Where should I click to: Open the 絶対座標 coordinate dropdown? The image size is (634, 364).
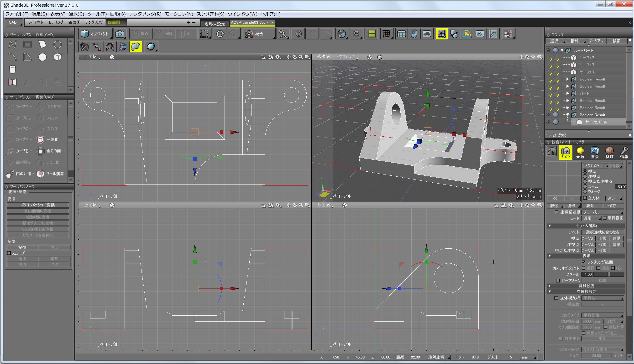pos(438,357)
